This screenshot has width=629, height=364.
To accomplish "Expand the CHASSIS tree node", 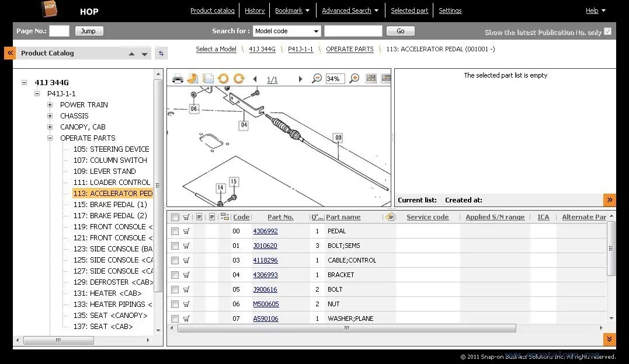I will click(50, 116).
